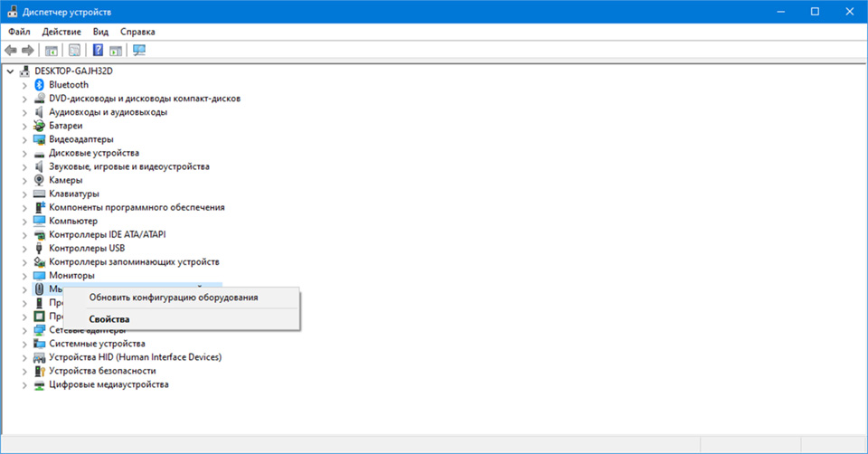Image resolution: width=868 pixels, height=454 pixels.
Task: Expand the Контроллеры IDE ATA/ATAPI node
Action: tap(24, 235)
